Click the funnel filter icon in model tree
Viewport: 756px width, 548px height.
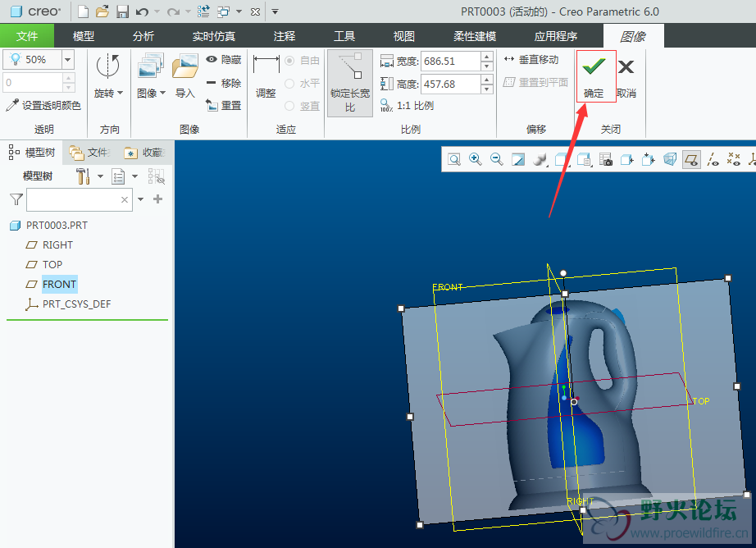(x=16, y=199)
